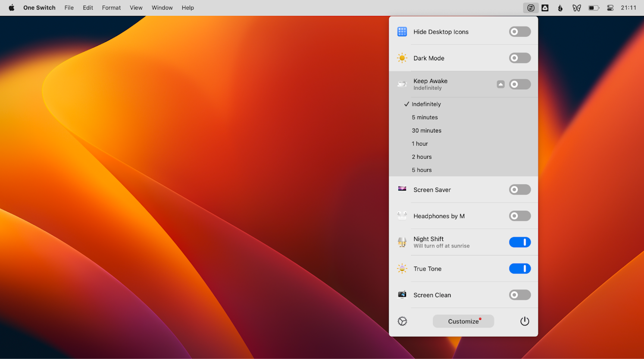Choose 2 hours keep awake option
The height and width of the screenshot is (359, 644).
point(422,157)
